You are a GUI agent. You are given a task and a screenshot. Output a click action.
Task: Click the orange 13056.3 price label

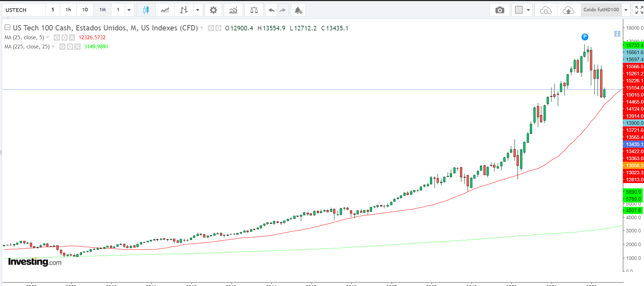pos(633,165)
